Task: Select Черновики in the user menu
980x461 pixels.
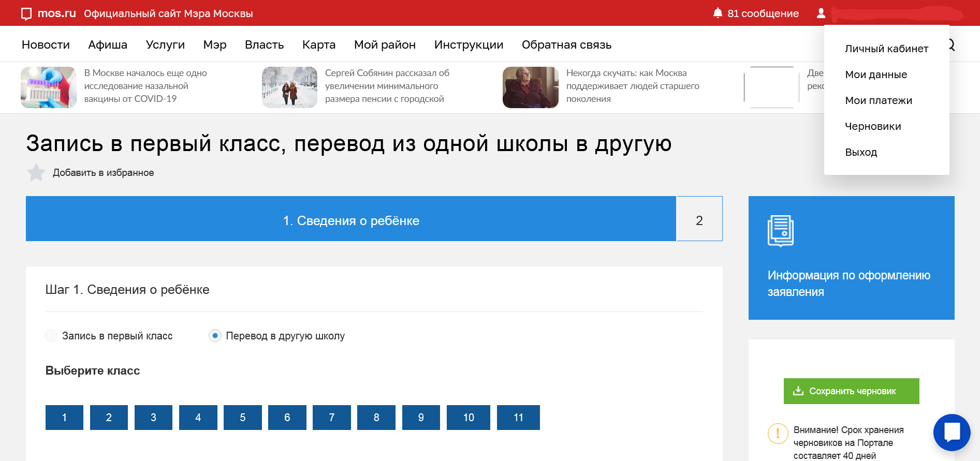Action: coord(873,126)
